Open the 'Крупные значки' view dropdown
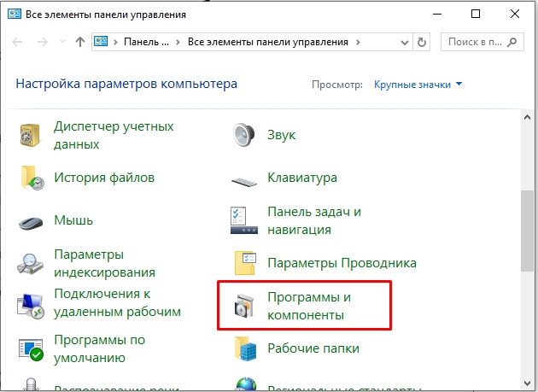 pyautogui.click(x=418, y=85)
